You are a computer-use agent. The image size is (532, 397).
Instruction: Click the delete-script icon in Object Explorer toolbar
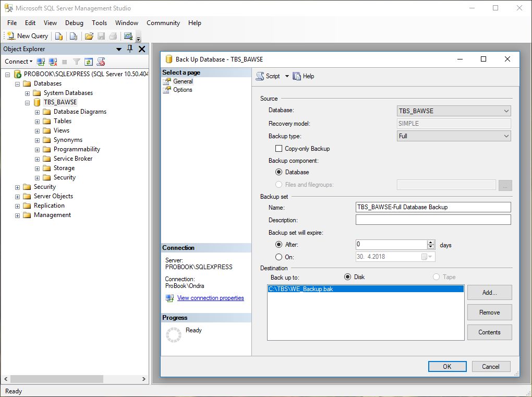tap(101, 62)
